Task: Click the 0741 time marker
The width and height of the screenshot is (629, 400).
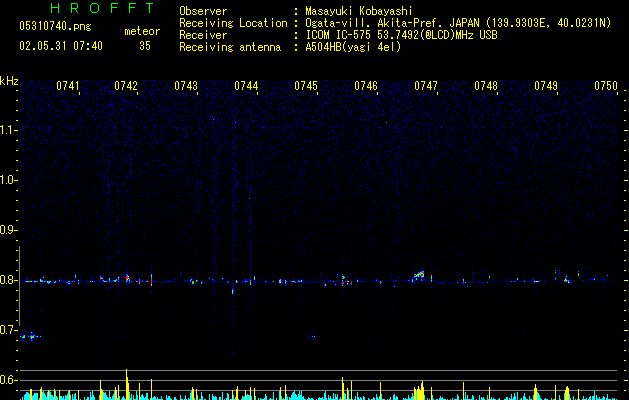Action: point(68,86)
